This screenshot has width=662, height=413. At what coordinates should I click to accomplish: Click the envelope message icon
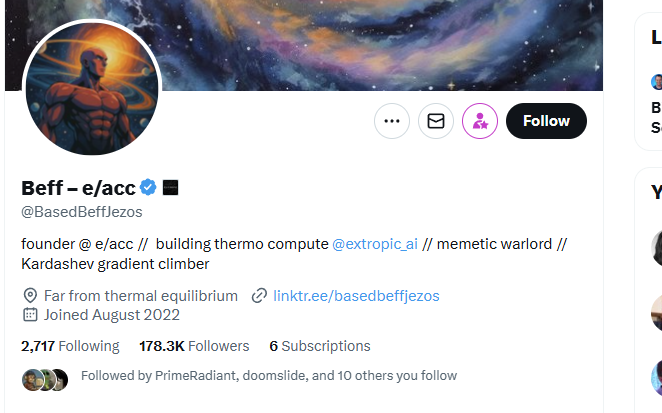pyautogui.click(x=436, y=121)
